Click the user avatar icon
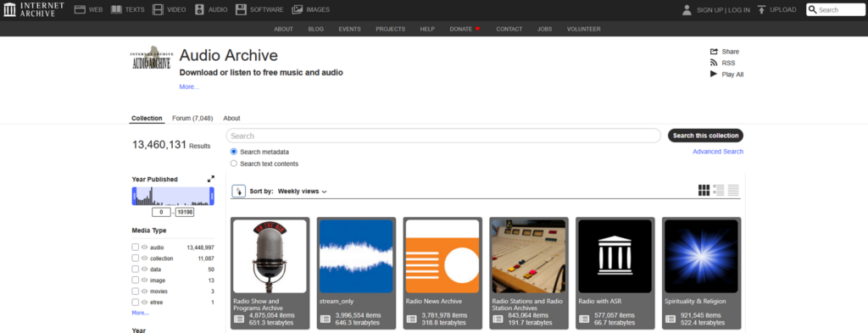This screenshot has width=868, height=333. click(687, 9)
